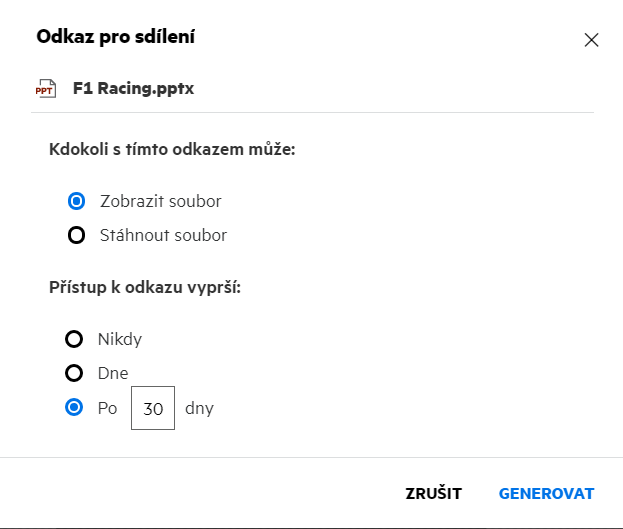
Task: Click the PPT file type icon
Action: [45, 89]
